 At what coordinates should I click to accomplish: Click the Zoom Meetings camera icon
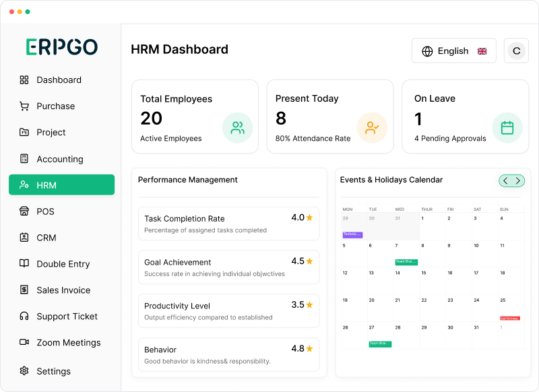24,342
